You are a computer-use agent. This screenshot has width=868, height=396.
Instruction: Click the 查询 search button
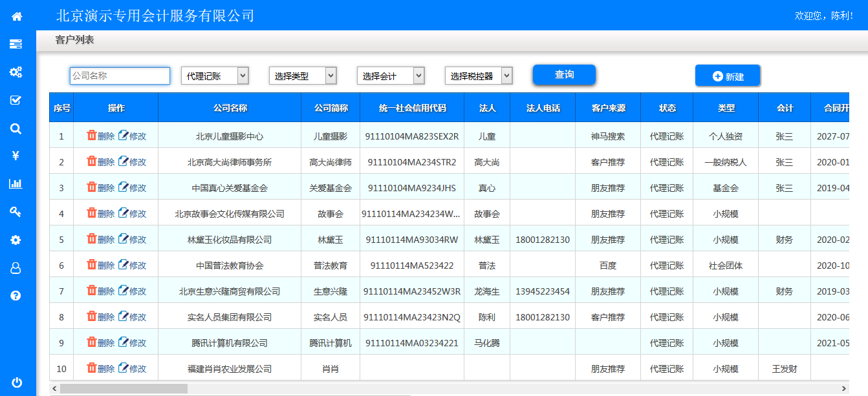563,74
